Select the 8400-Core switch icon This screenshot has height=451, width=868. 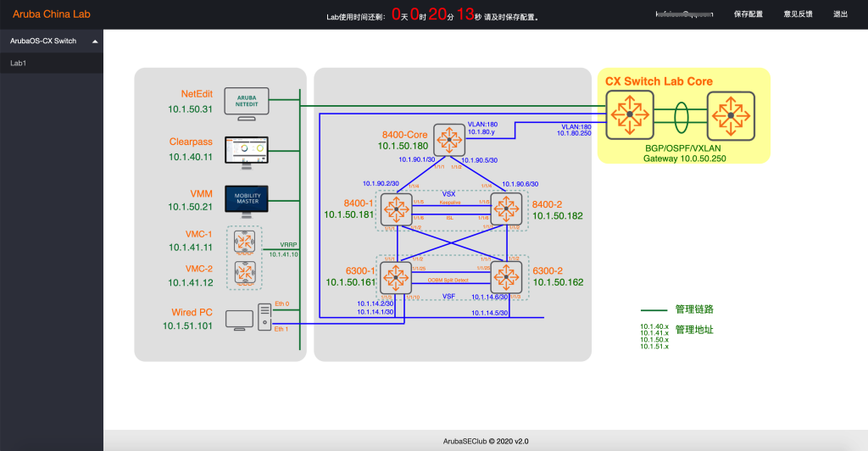point(445,138)
